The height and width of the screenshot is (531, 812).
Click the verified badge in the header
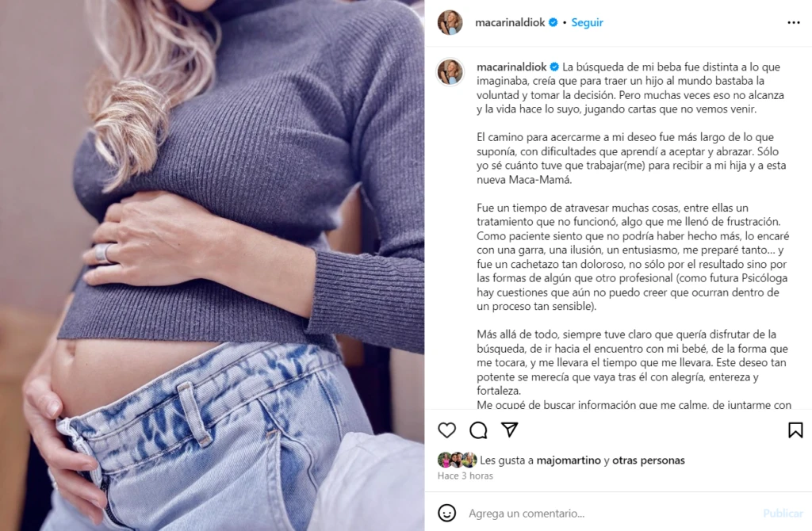coord(553,22)
